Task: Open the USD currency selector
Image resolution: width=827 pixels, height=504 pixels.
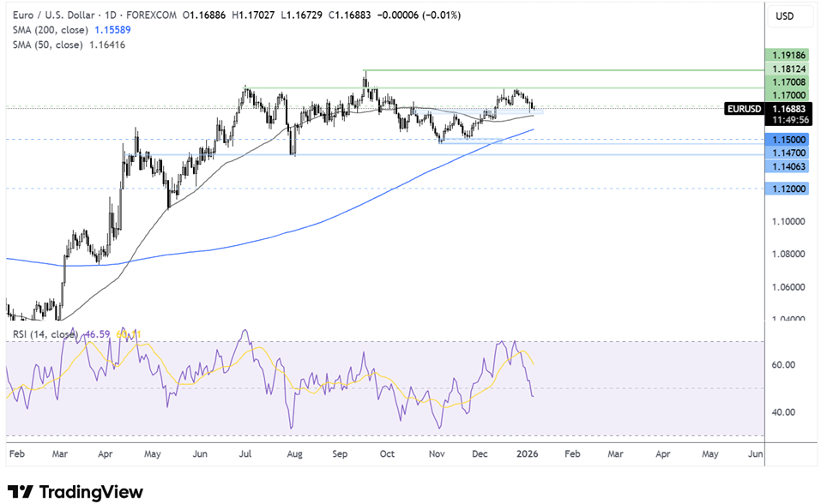Action: click(789, 16)
